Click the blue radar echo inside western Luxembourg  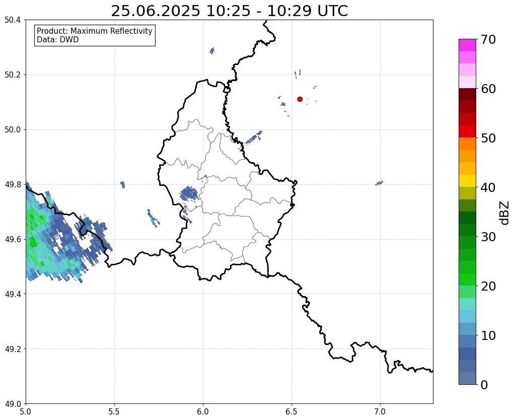189,193
